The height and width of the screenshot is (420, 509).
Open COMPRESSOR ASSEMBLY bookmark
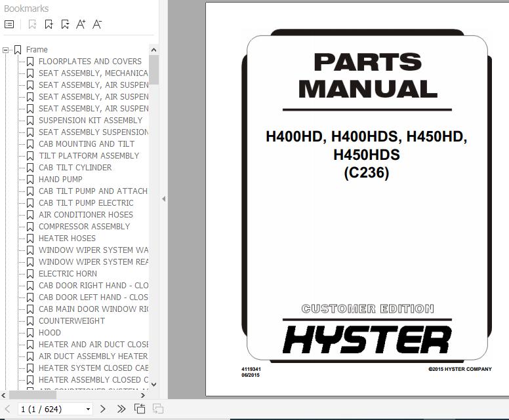click(x=84, y=226)
